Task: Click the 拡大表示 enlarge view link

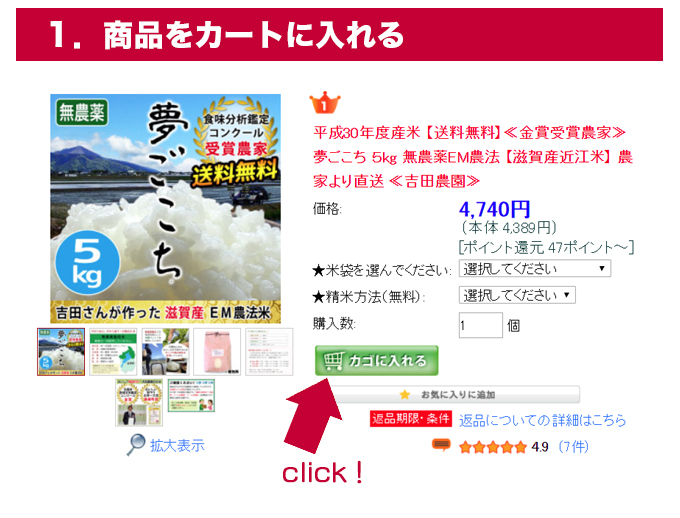Action: 177,446
